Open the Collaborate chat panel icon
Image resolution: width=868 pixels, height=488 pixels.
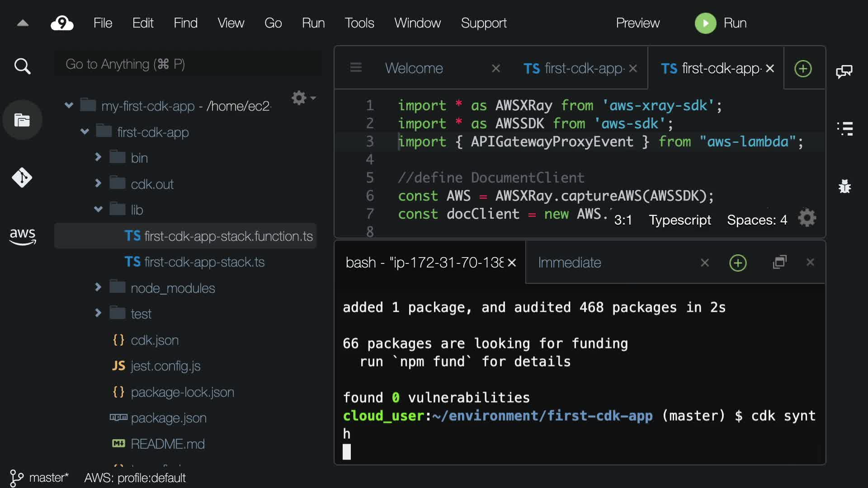[844, 71]
